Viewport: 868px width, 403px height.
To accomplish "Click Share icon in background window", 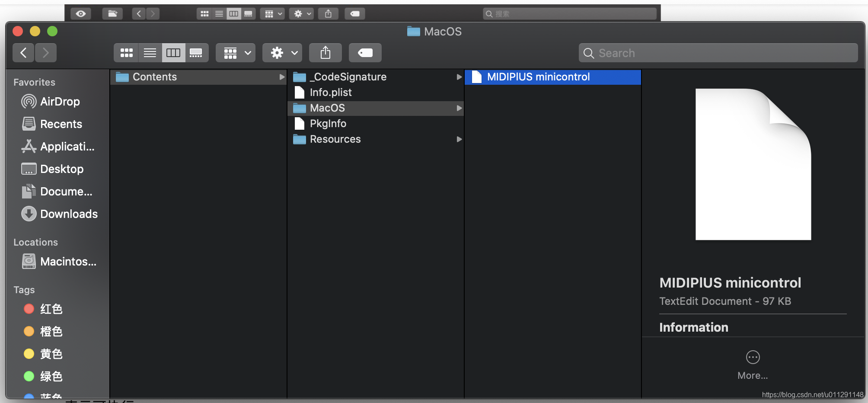I will tap(328, 14).
